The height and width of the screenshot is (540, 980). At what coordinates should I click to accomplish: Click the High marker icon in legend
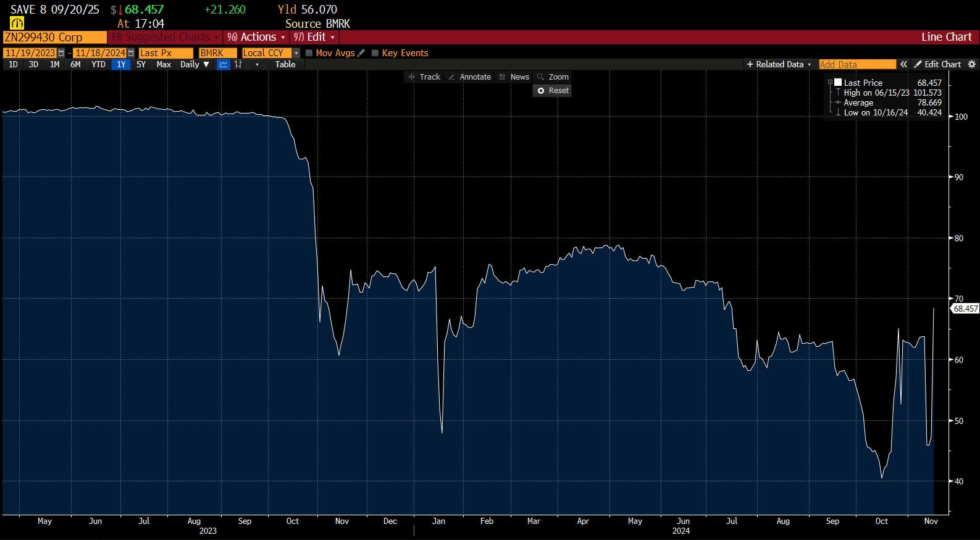coord(838,93)
